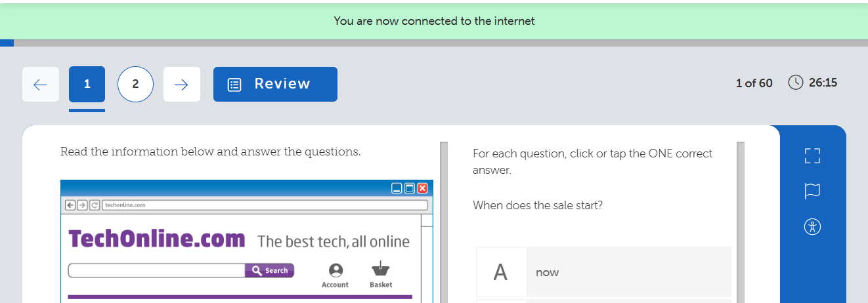Screen dimensions: 868x303
Task: Open fullscreen mode icon
Action: pos(812,156)
